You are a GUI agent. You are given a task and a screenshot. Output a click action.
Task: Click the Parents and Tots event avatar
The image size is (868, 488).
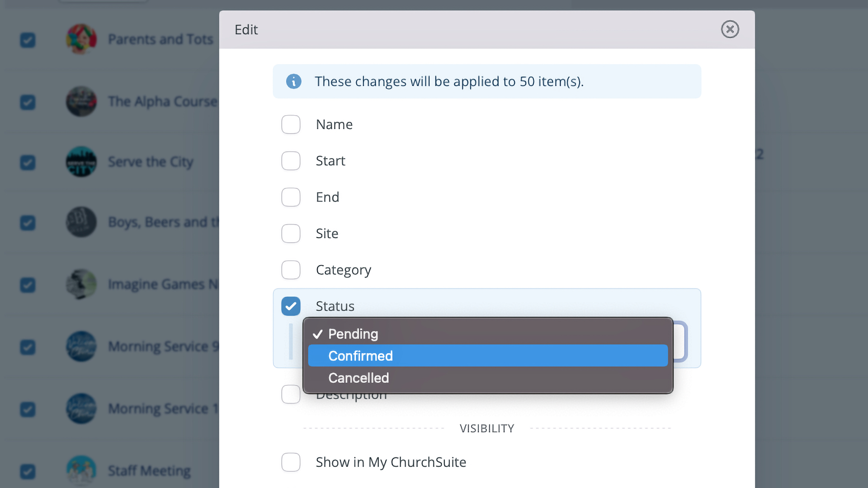tap(81, 39)
